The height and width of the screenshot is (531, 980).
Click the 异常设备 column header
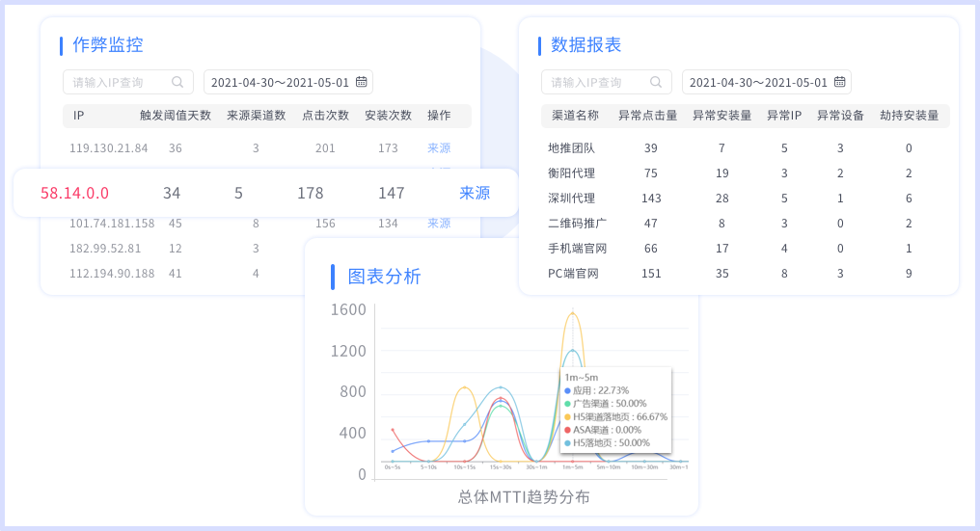(x=841, y=116)
